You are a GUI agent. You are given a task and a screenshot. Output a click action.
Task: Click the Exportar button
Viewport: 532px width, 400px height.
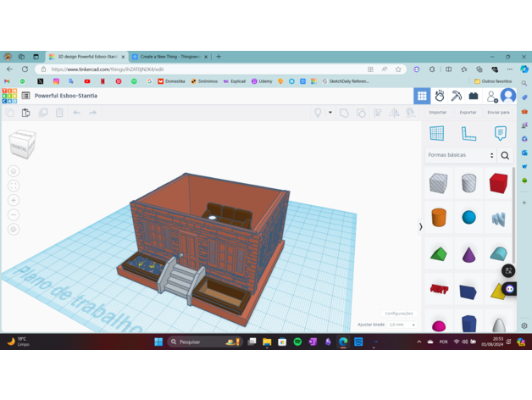(x=468, y=112)
